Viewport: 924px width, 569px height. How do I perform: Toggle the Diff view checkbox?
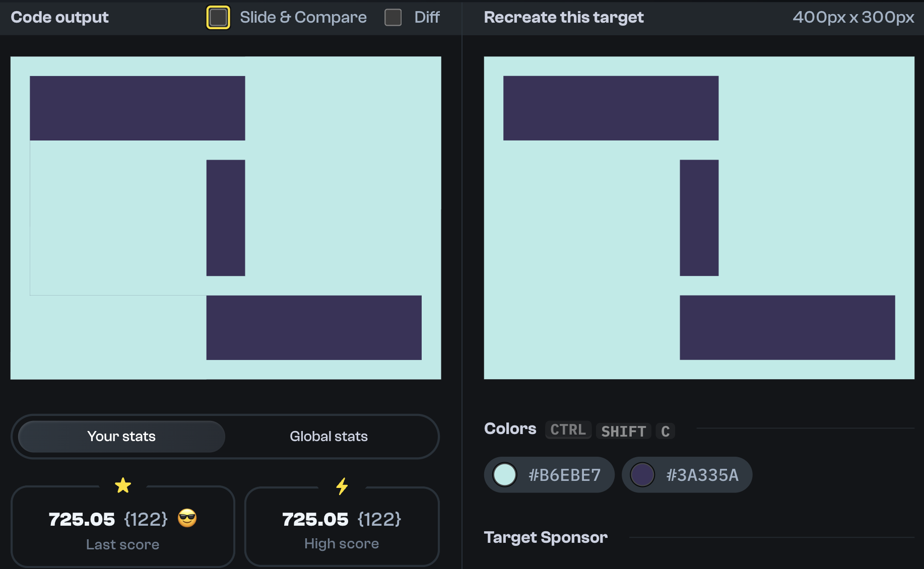pos(392,17)
